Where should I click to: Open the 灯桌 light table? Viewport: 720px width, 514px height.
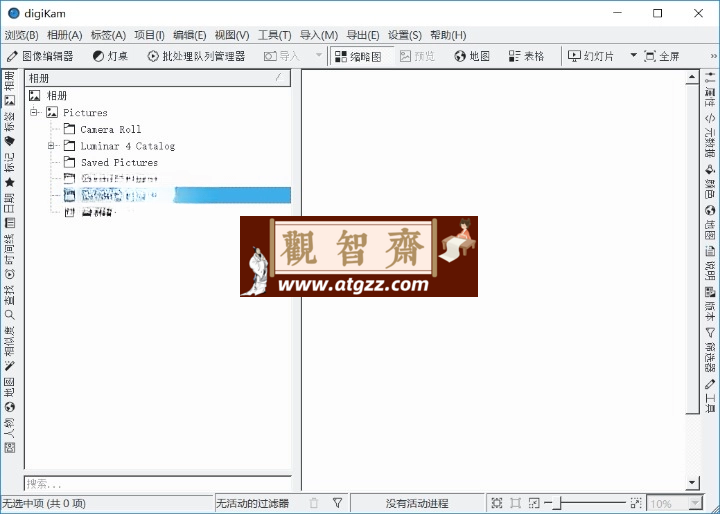point(110,56)
